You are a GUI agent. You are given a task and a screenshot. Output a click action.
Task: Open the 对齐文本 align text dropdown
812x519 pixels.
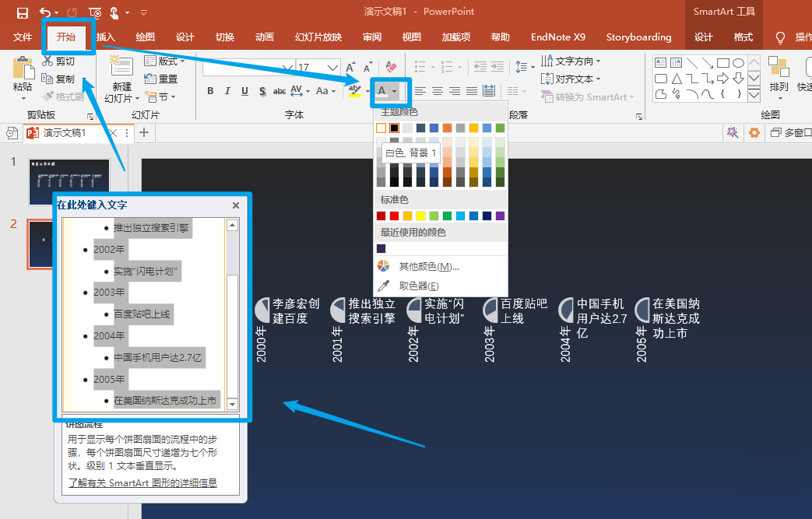pos(571,79)
